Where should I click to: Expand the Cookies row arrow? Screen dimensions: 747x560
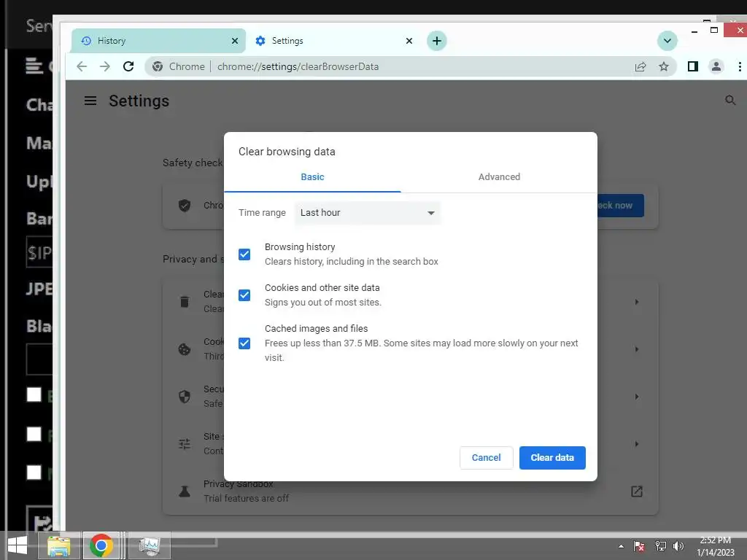coord(637,349)
